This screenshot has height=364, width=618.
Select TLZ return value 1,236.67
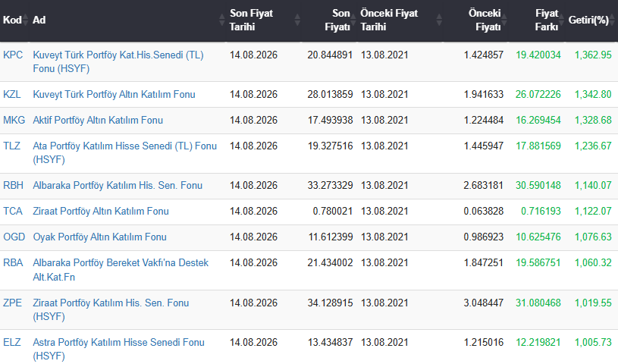pyautogui.click(x=593, y=146)
